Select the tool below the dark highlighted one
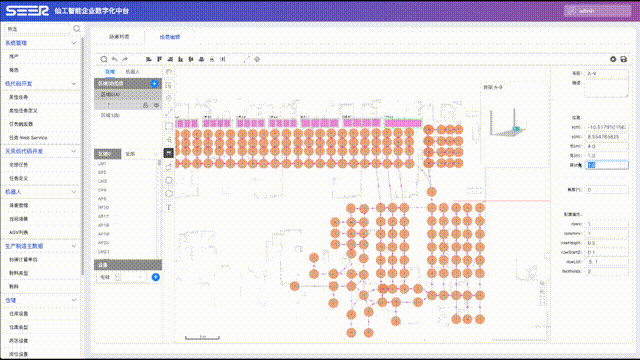The width and height of the screenshot is (640, 360). [x=169, y=167]
